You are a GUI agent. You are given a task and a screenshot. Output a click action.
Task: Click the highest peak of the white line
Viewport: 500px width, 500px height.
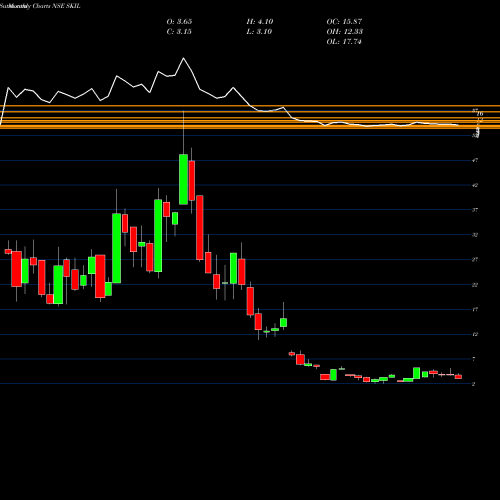[183, 58]
